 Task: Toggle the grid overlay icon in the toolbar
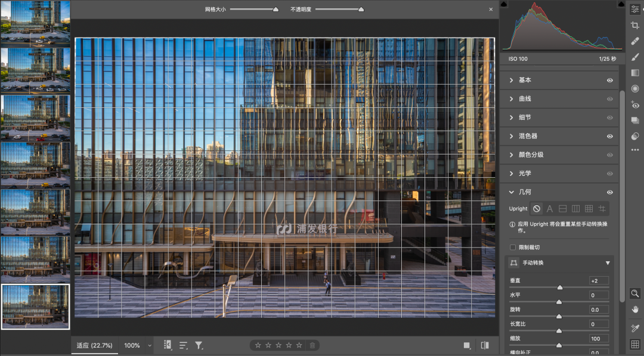(x=635, y=344)
